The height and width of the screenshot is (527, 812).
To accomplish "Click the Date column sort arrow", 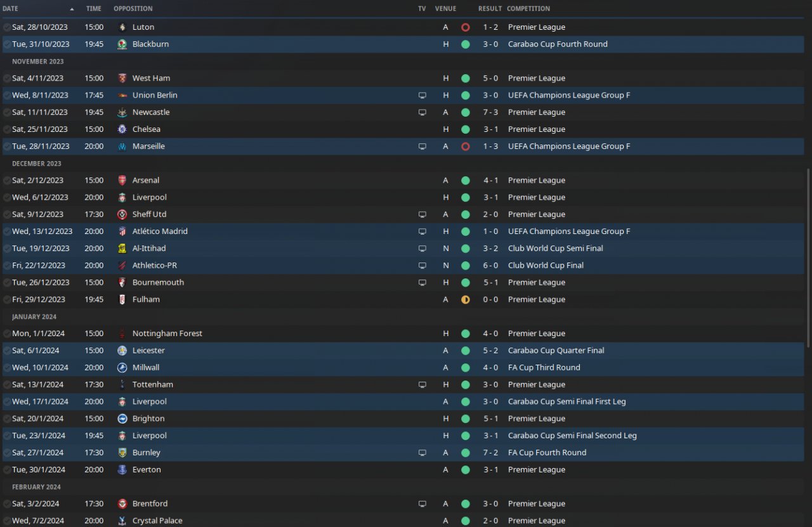I will click(x=72, y=9).
